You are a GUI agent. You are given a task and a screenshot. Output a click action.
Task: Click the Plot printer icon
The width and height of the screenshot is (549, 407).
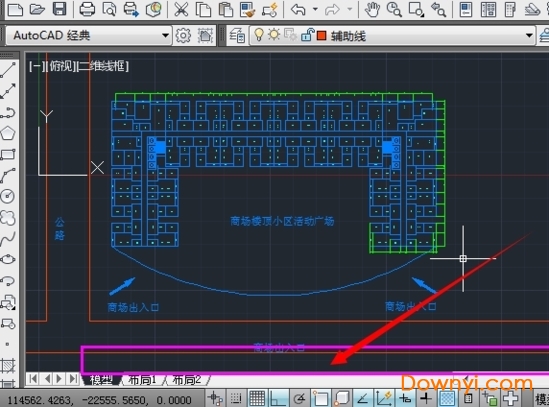point(87,9)
